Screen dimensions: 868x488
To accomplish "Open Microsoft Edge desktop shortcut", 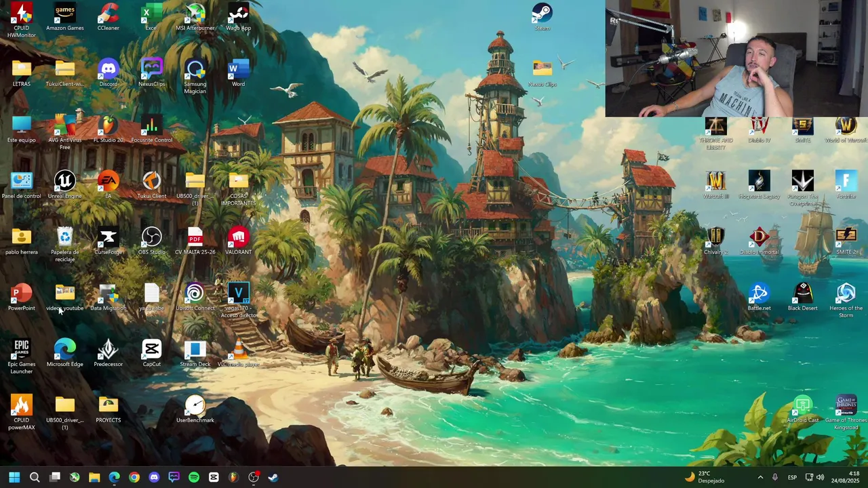I will point(65,353).
